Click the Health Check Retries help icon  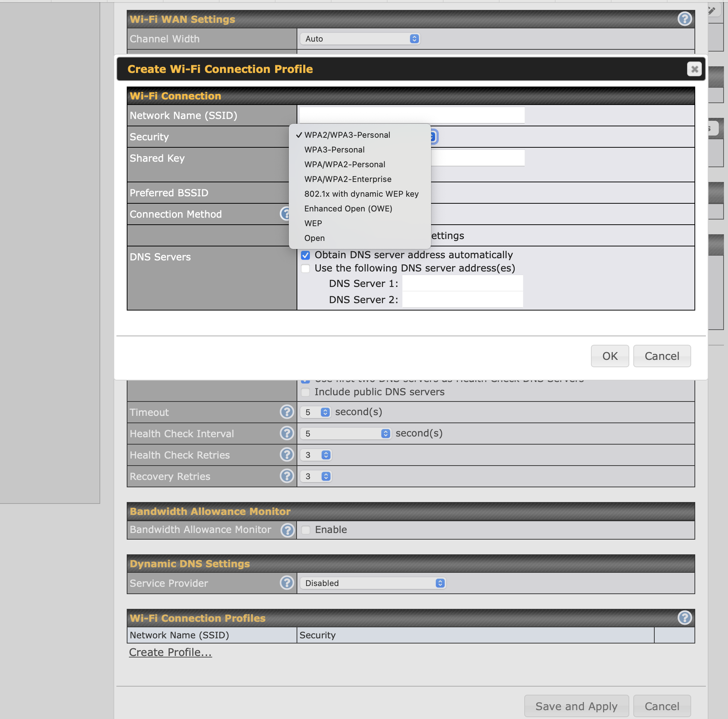click(x=287, y=455)
